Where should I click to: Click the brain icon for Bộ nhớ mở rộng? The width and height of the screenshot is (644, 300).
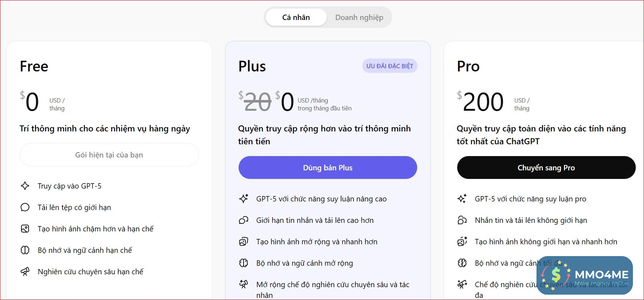pos(244,263)
